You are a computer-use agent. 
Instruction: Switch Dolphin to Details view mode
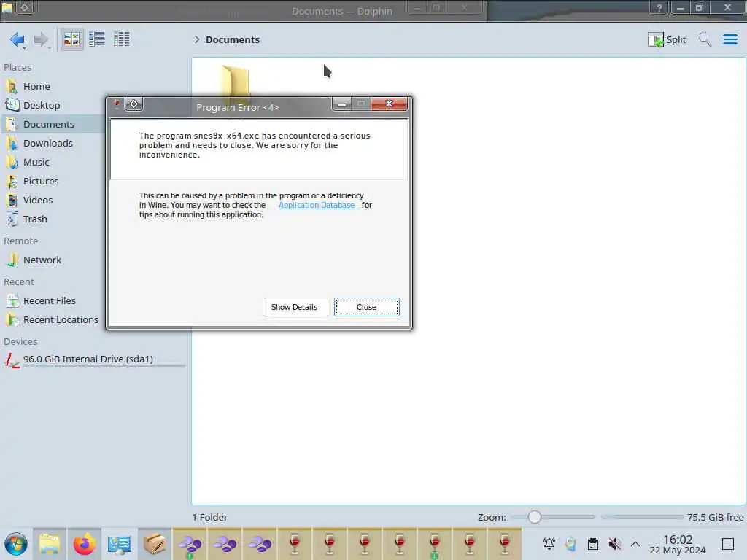click(122, 39)
